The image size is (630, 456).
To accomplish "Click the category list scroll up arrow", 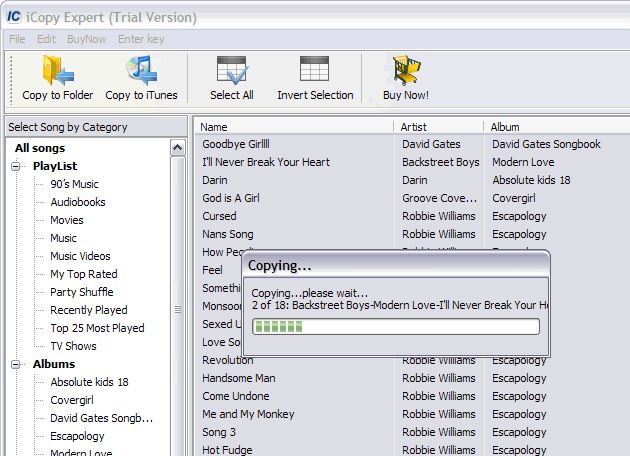I will (x=178, y=148).
